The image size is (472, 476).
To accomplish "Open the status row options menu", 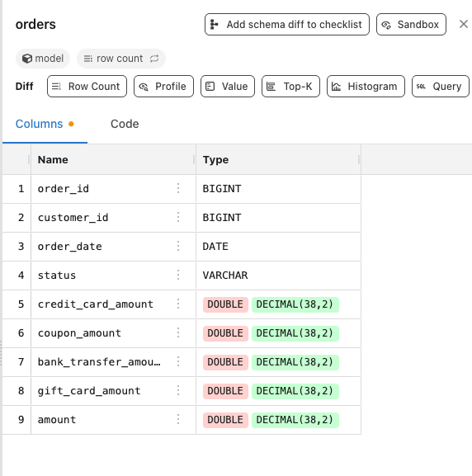I will [178, 275].
